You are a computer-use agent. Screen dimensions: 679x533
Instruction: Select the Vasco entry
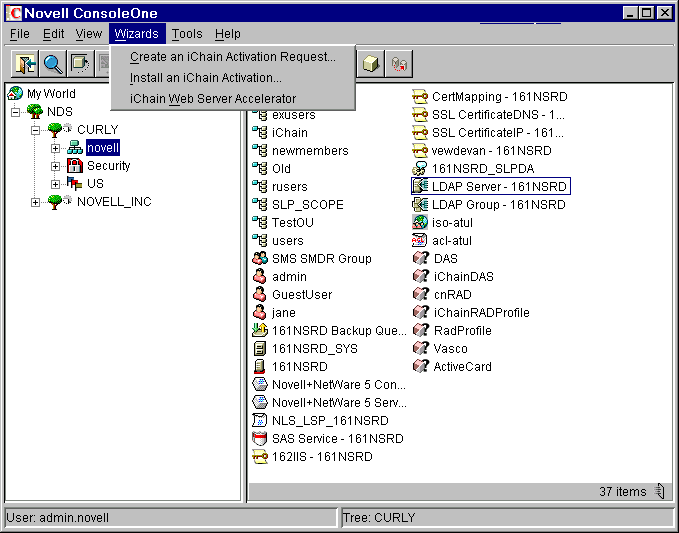pyautogui.click(x=450, y=349)
